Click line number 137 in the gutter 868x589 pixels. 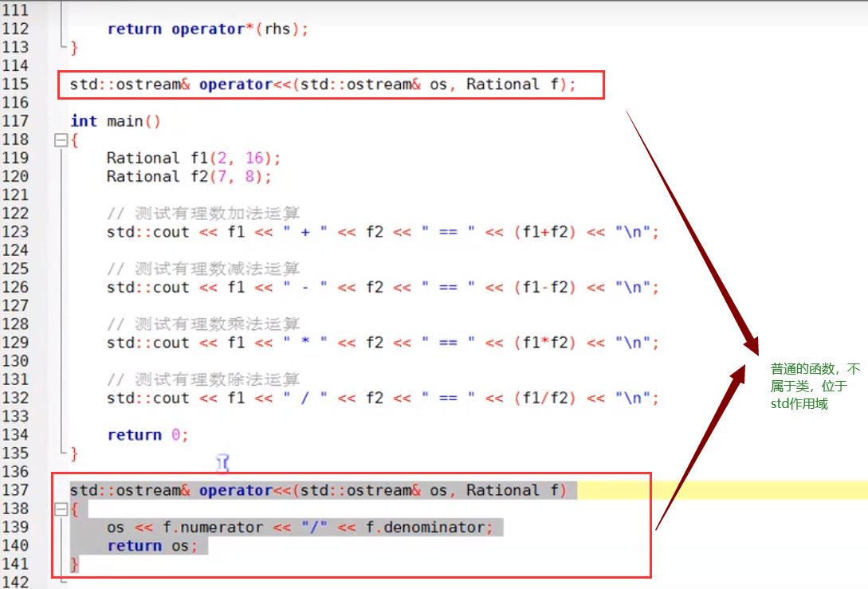click(16, 490)
